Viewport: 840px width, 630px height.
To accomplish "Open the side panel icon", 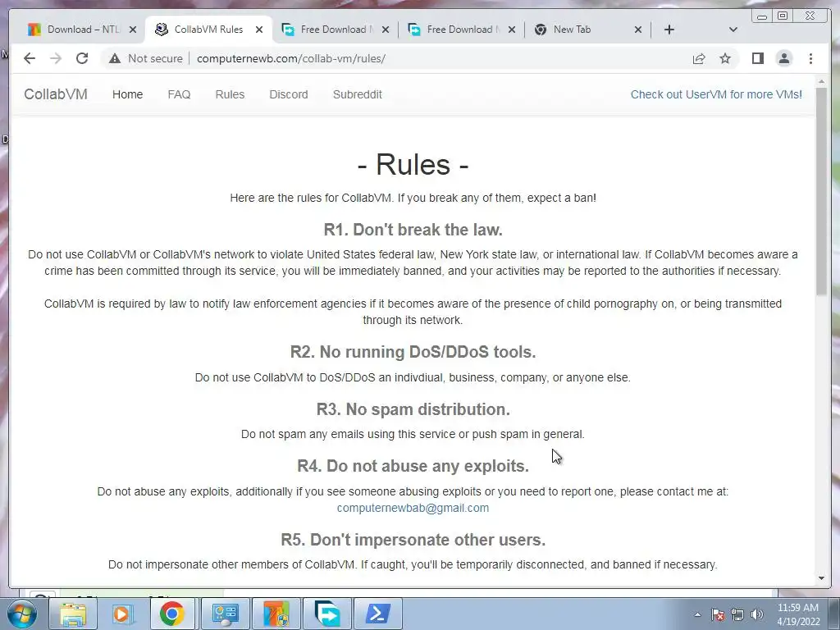I will pyautogui.click(x=757, y=58).
